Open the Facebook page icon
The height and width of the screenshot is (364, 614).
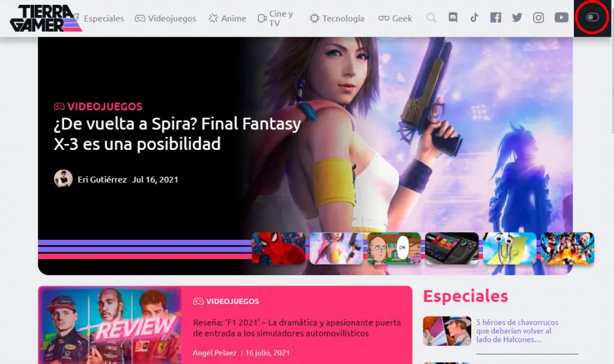click(x=495, y=18)
